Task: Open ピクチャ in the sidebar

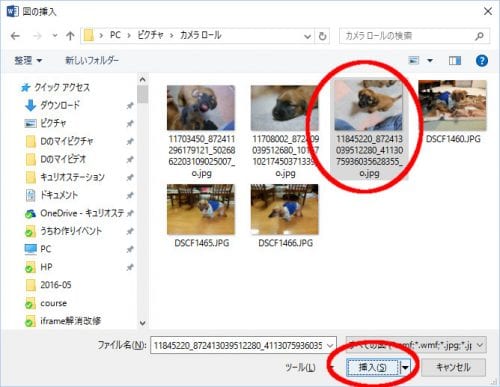Action: [x=53, y=123]
